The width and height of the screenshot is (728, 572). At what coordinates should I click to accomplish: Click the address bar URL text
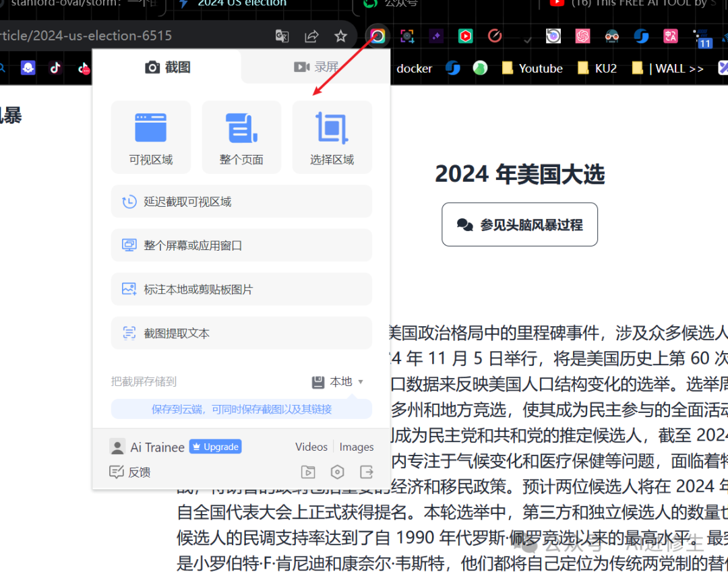(x=86, y=36)
